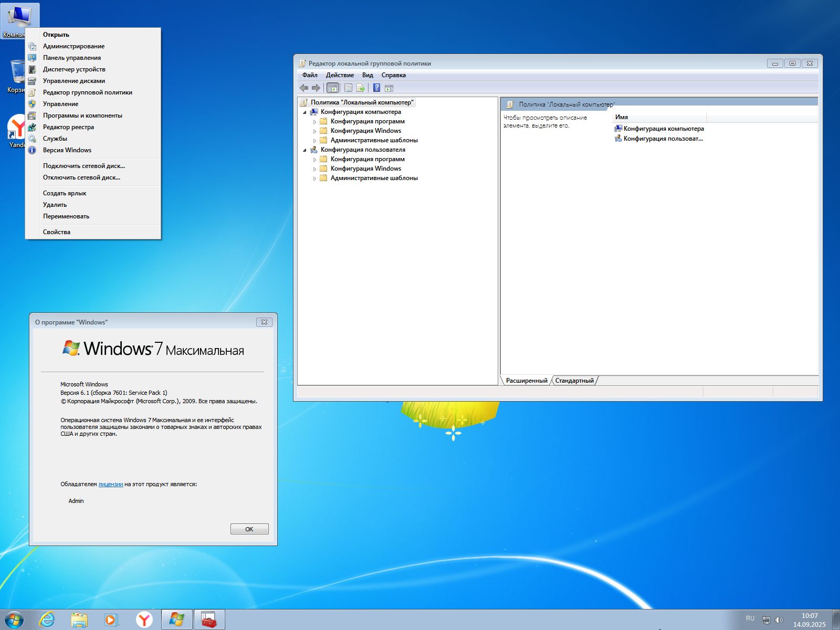Toggle the show/hide action pane toolbar icon
The width and height of the screenshot is (840, 630).
[x=389, y=88]
